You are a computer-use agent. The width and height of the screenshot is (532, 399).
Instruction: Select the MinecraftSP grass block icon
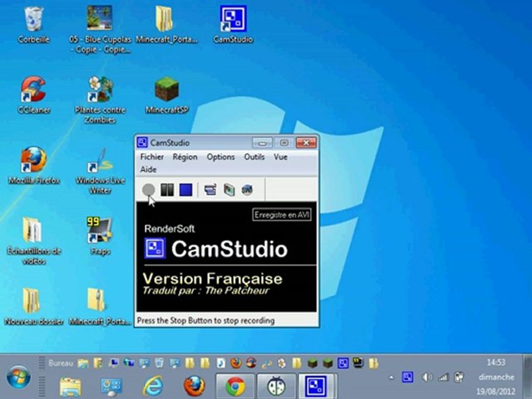point(167,95)
